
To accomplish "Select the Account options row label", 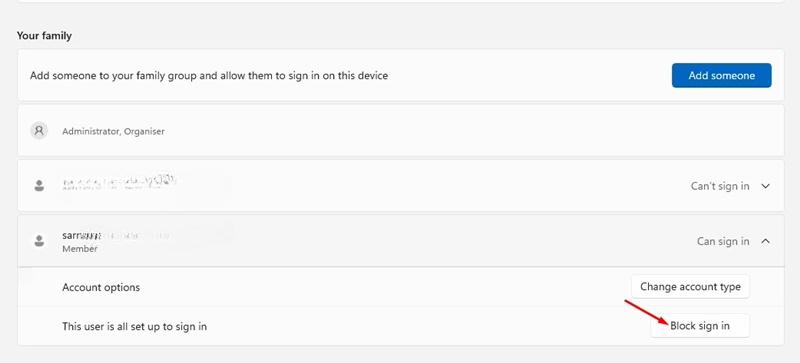I will [101, 287].
